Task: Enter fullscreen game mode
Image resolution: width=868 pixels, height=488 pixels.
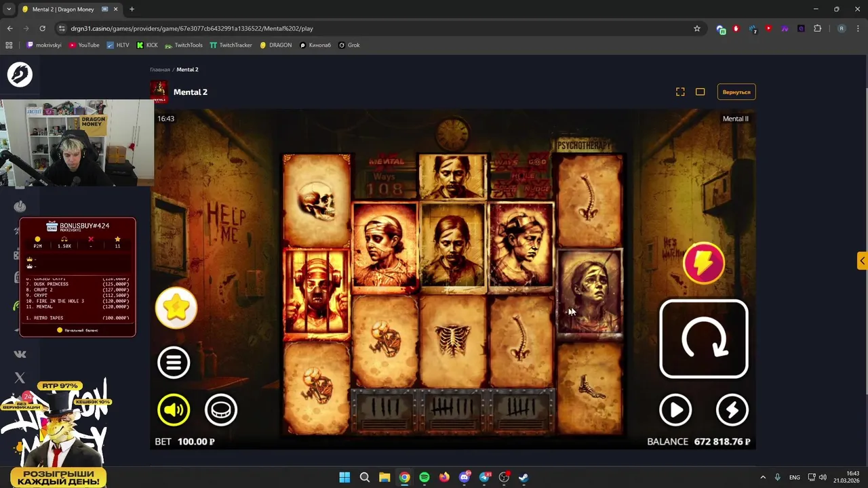Action: tap(680, 91)
